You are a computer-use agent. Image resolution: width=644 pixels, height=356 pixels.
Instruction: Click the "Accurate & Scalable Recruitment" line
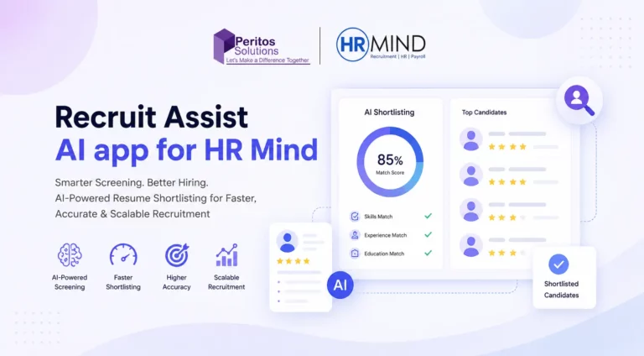tap(132, 214)
